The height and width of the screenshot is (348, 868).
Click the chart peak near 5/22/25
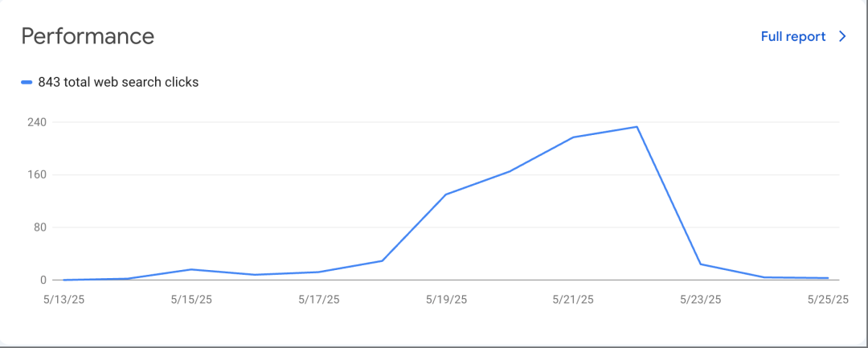637,127
